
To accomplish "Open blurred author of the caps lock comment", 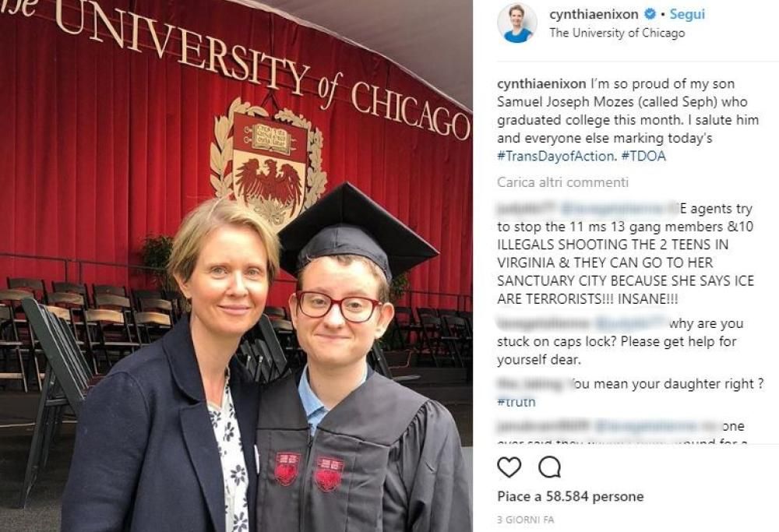I will pyautogui.click(x=544, y=323).
